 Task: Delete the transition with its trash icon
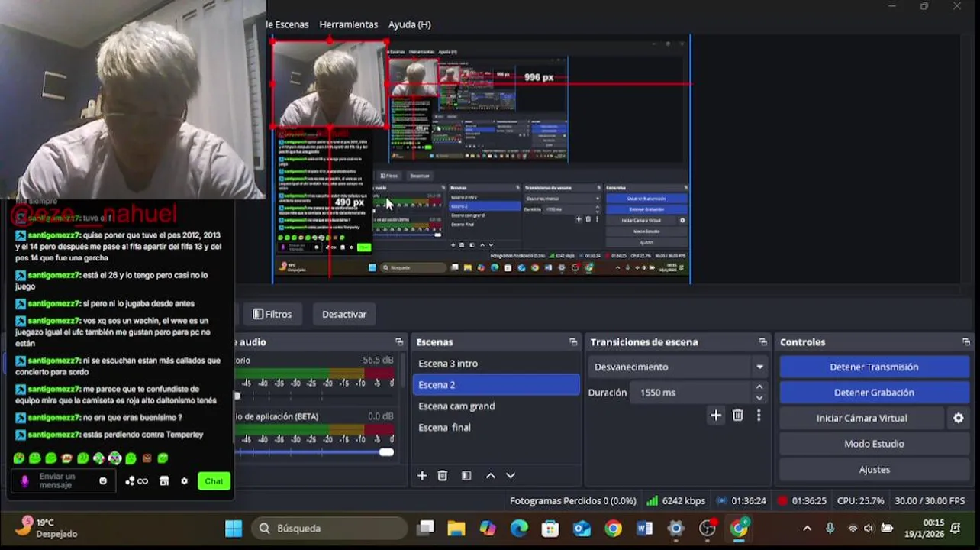click(737, 416)
